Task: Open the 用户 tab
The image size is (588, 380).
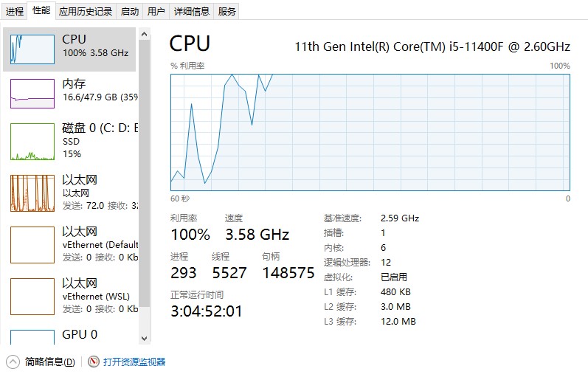Action: [x=156, y=11]
